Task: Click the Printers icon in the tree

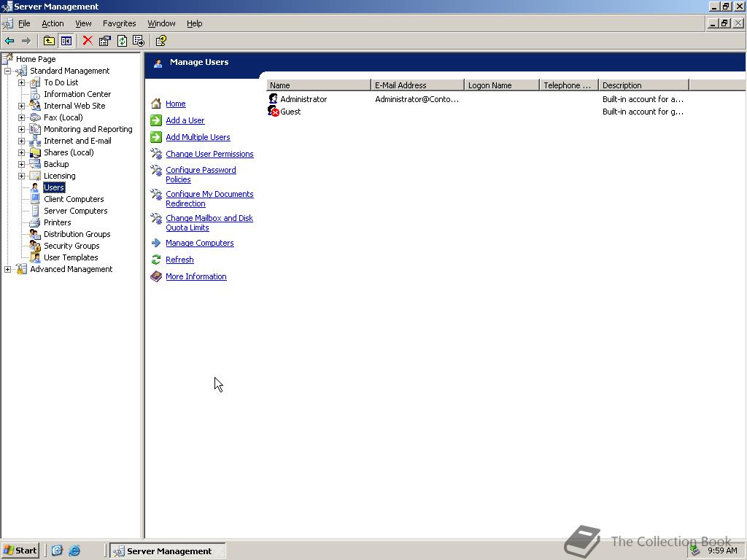Action: [x=34, y=222]
